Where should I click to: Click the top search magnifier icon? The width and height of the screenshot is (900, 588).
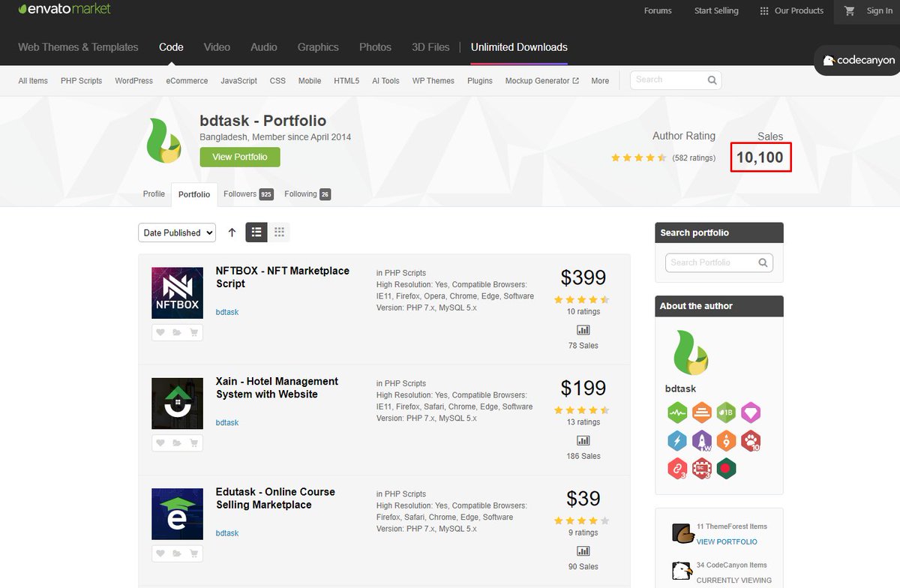(x=712, y=79)
